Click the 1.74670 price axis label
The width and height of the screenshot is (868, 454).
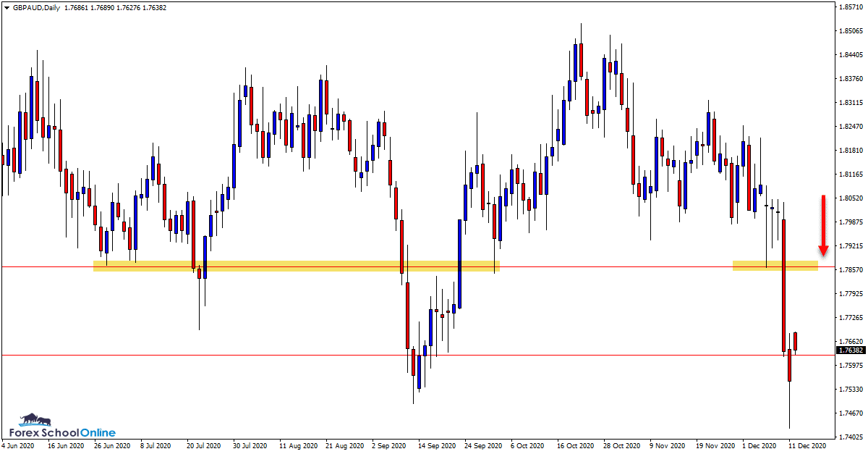pyautogui.click(x=851, y=413)
